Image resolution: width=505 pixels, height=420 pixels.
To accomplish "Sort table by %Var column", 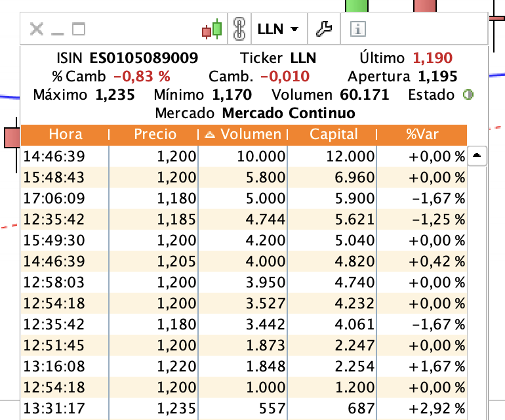I will coord(422,135).
